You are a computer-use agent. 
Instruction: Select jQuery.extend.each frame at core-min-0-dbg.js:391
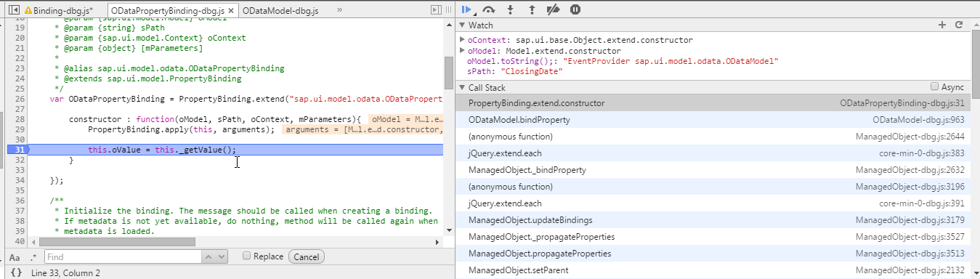point(714,203)
